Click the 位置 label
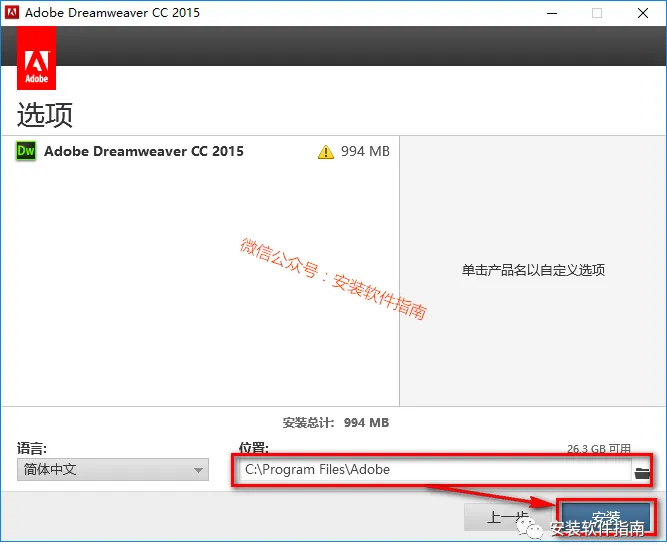Viewport: 667px width, 559px height. pyautogui.click(x=254, y=448)
